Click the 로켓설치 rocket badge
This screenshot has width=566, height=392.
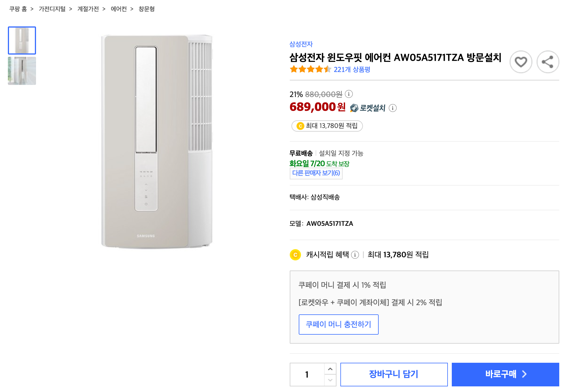click(x=368, y=108)
